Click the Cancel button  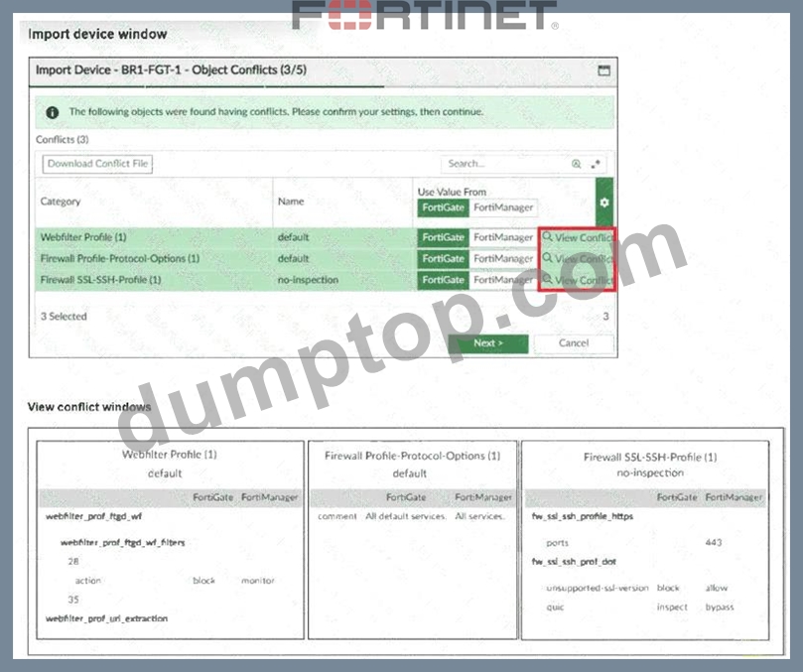click(574, 343)
